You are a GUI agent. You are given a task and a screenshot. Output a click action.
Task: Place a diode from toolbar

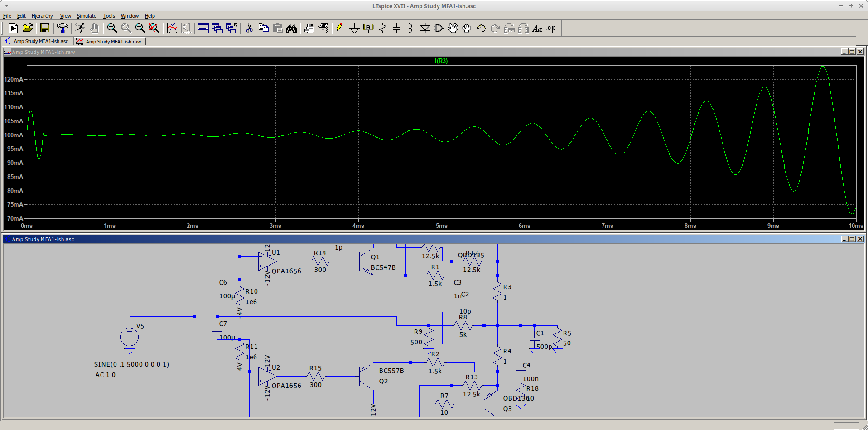(x=425, y=29)
